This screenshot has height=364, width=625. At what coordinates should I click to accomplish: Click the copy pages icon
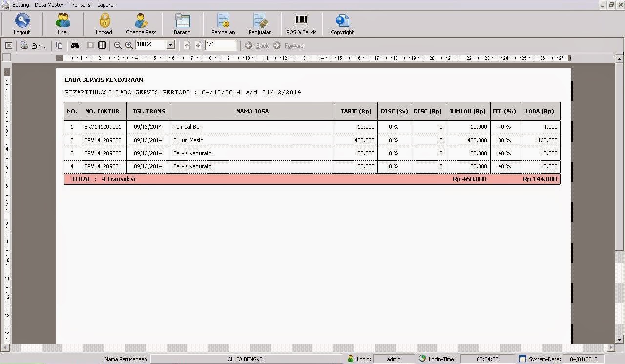click(x=59, y=45)
